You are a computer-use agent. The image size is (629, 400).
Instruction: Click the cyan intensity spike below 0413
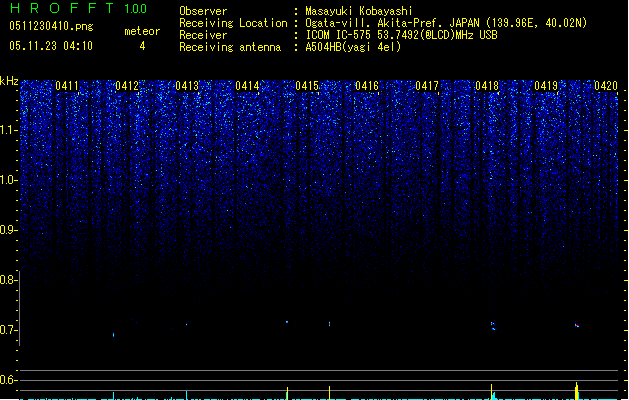pos(187,395)
